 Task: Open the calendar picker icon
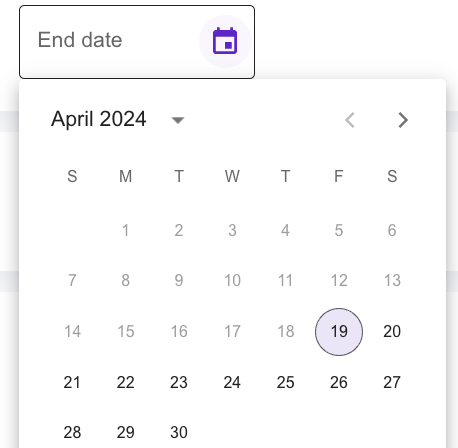click(225, 41)
